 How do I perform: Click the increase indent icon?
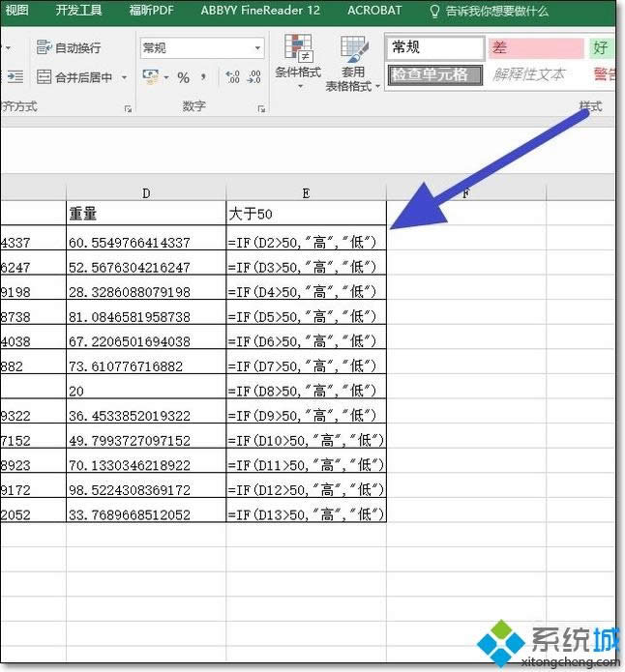[x=15, y=77]
